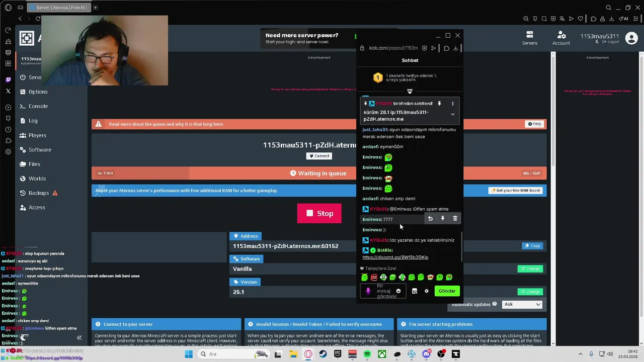Delete the Emirwxs ???? message with trash icon
The height and width of the screenshot is (362, 644).
pyautogui.click(x=455, y=219)
